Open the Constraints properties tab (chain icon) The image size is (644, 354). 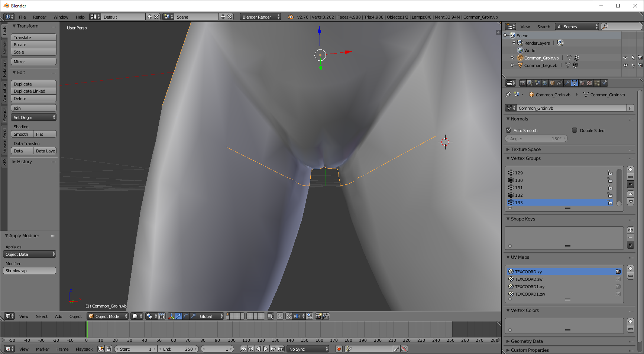click(560, 83)
